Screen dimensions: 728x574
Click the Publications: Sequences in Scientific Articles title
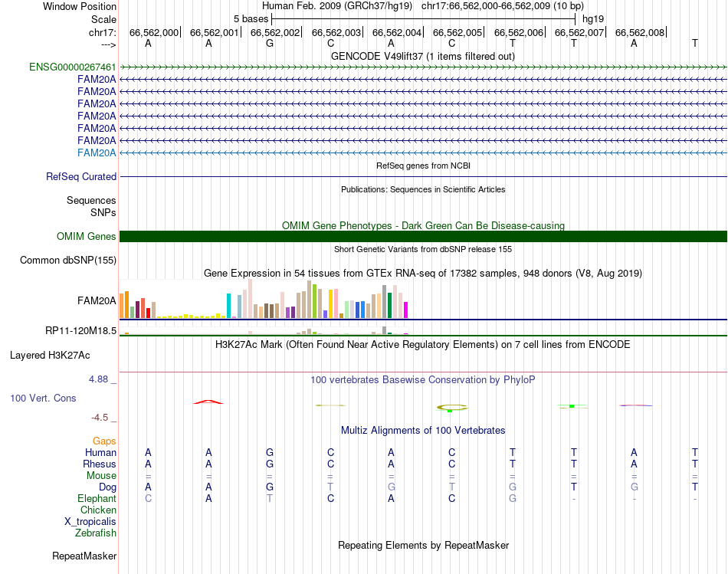pos(423,189)
